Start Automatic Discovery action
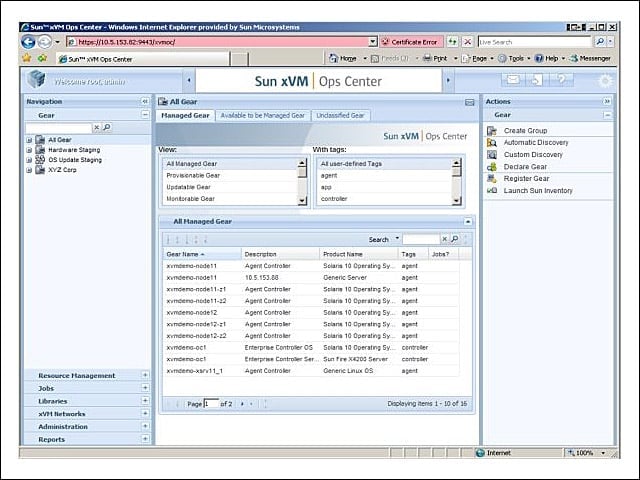 536,142
